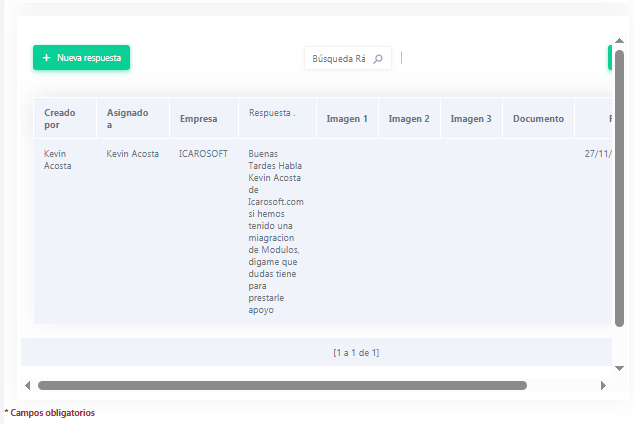Click the Empresa column header

click(198, 119)
